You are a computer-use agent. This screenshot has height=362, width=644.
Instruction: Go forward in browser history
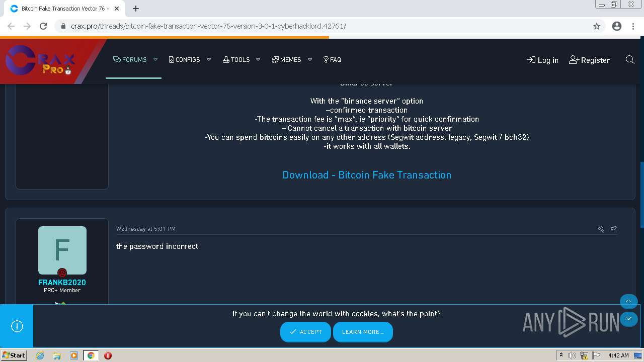(x=27, y=26)
